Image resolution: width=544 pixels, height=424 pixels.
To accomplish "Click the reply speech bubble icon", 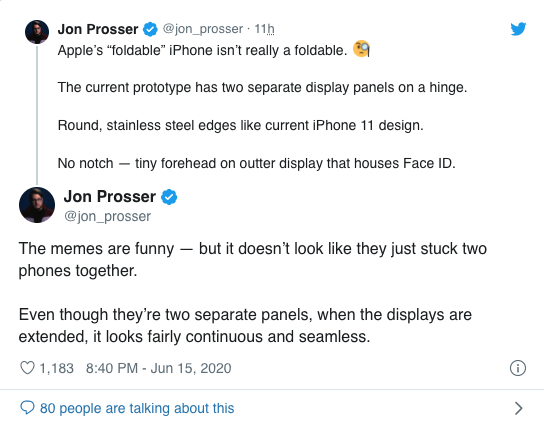I will pyautogui.click(x=27, y=408).
